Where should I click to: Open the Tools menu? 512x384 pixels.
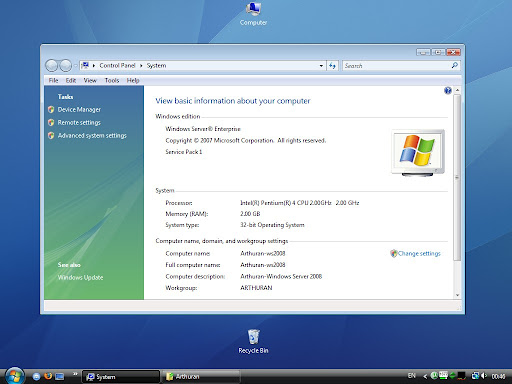point(112,80)
